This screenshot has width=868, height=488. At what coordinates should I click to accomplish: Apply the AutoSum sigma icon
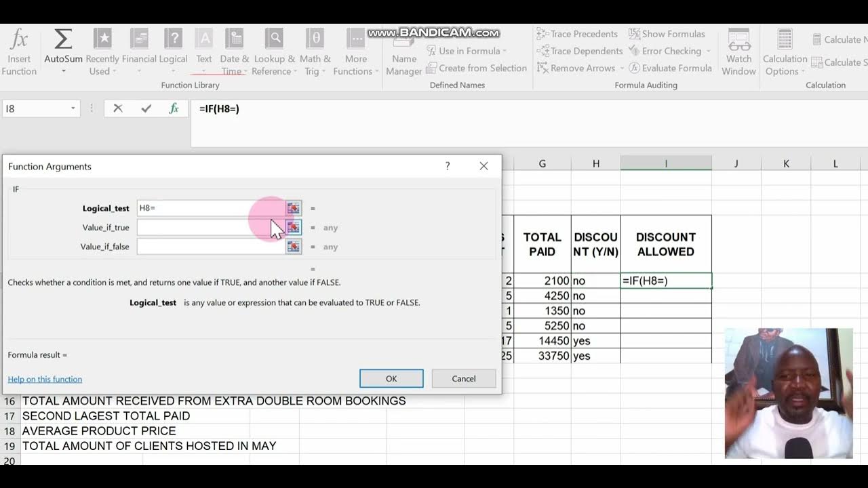tap(63, 39)
